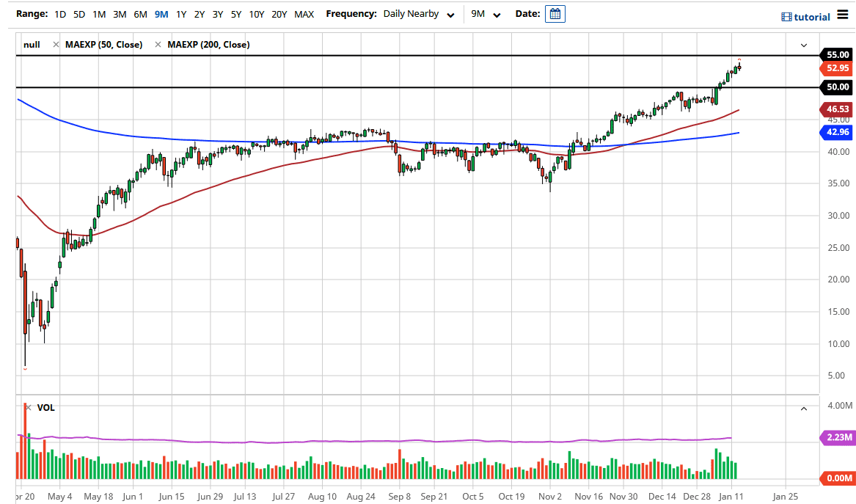Collapse the main price chart panel
The width and height of the screenshot is (856, 504).
click(803, 45)
